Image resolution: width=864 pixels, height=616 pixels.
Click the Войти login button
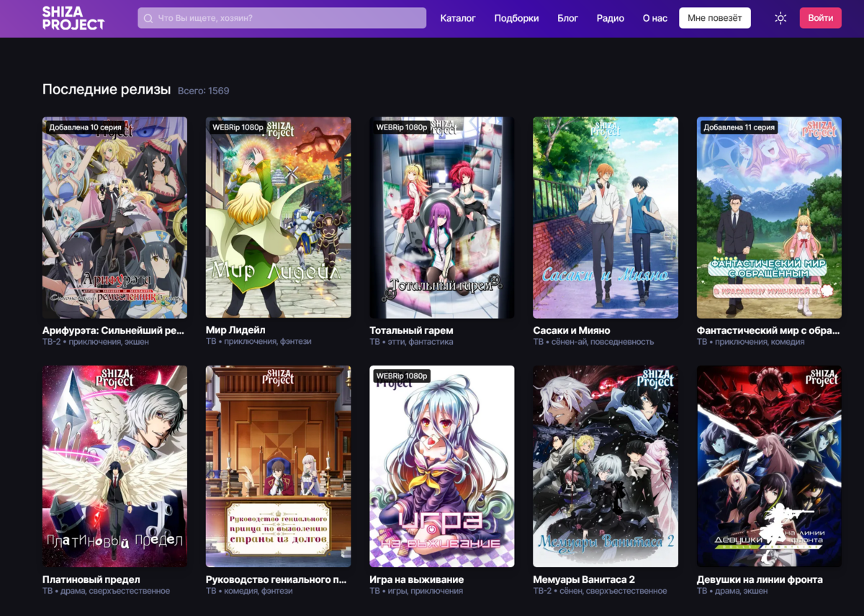(821, 18)
